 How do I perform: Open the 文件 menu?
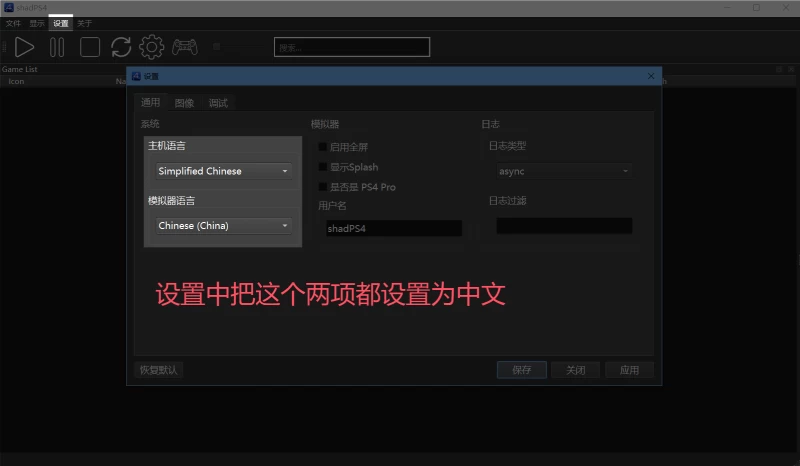tap(13, 23)
